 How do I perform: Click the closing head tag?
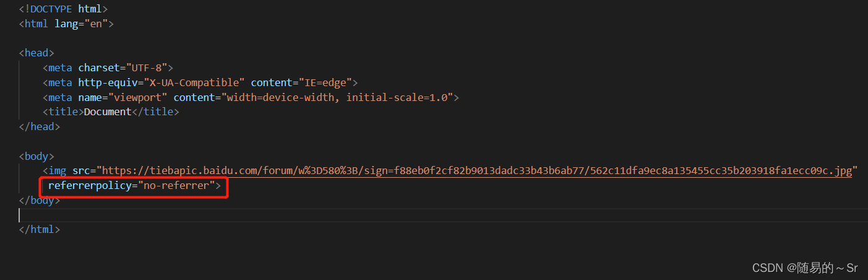40,126
